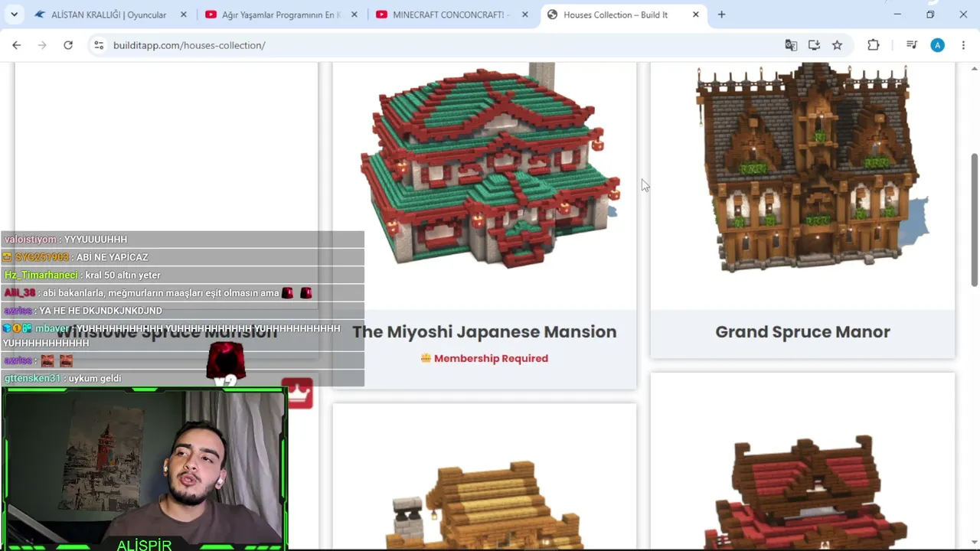Click chat username 'Hz_Timarhaneci'

[41, 275]
